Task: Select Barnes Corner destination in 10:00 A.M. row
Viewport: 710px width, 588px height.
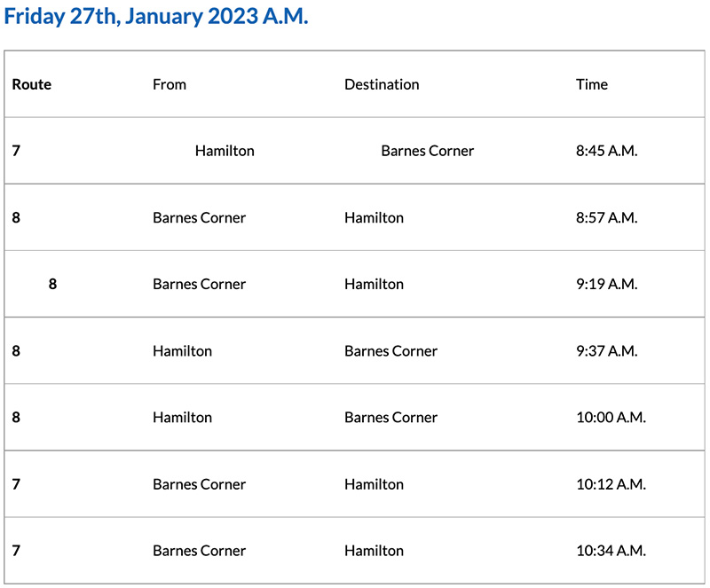Action: coord(390,417)
